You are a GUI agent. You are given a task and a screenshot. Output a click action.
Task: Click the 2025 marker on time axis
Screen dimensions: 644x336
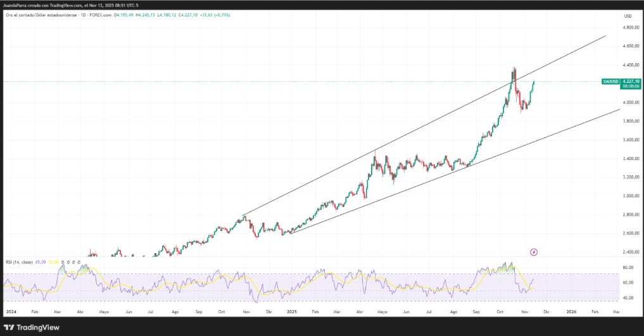(x=291, y=312)
